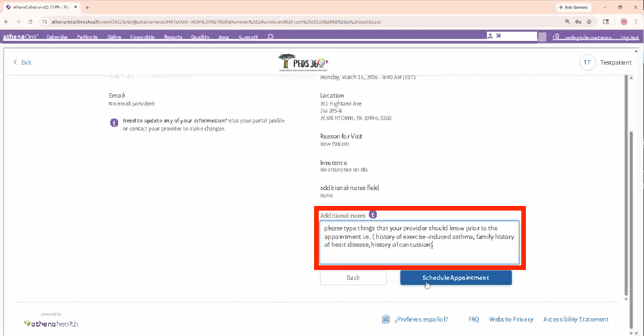Click the TT patient avatar
The width and height of the screenshot is (644, 336).
tap(587, 63)
